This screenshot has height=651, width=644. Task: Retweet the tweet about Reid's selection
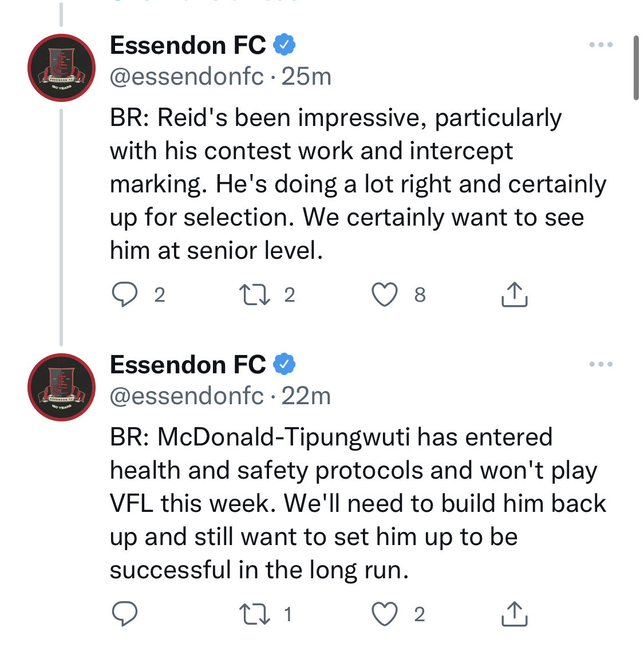[x=255, y=294]
